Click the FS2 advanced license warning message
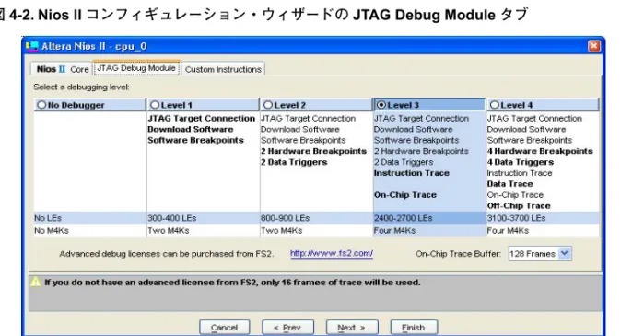644x336 pixels. pos(232,283)
